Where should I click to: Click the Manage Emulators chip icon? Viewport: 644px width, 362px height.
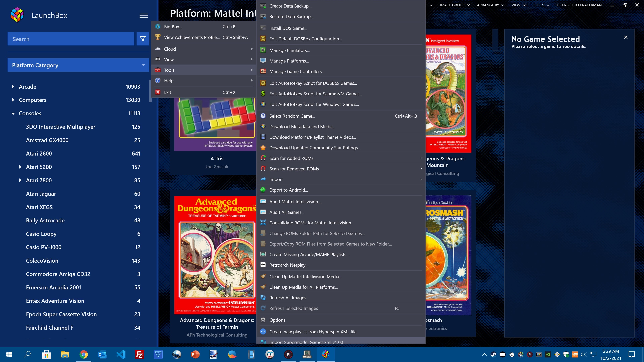pyautogui.click(x=263, y=50)
